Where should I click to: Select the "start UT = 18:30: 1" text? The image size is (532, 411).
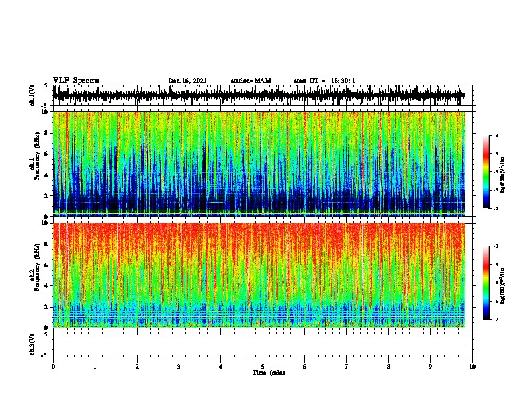click(324, 81)
